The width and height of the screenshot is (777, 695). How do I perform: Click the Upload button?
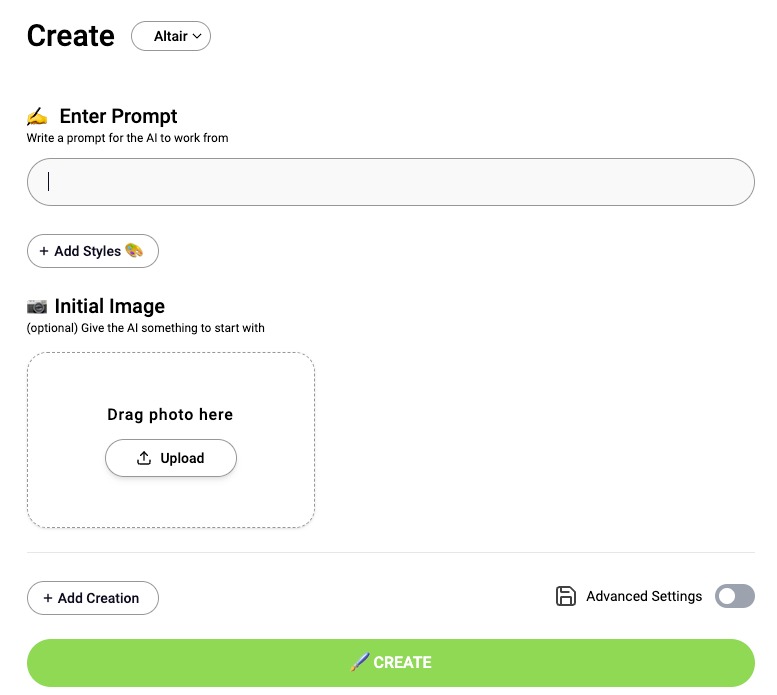pyautogui.click(x=171, y=458)
